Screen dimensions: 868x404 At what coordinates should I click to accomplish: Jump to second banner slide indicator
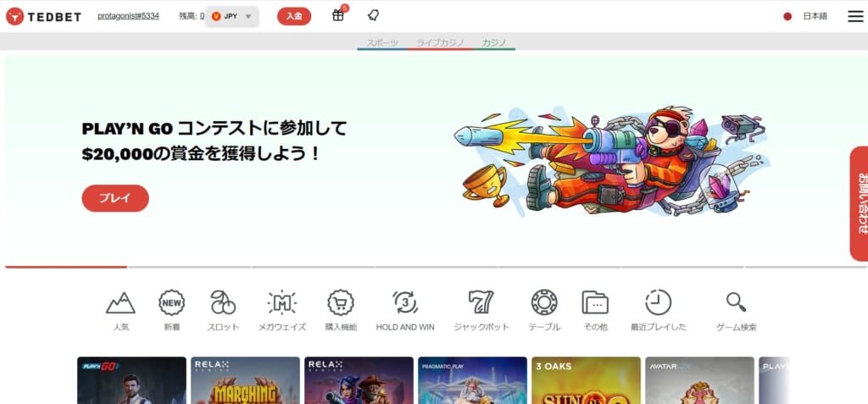[x=189, y=268]
